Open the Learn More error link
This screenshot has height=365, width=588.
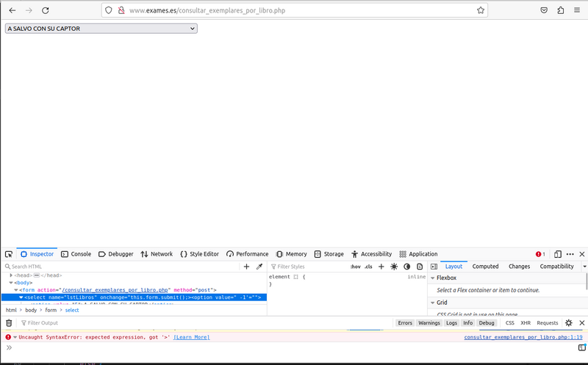tap(191, 337)
